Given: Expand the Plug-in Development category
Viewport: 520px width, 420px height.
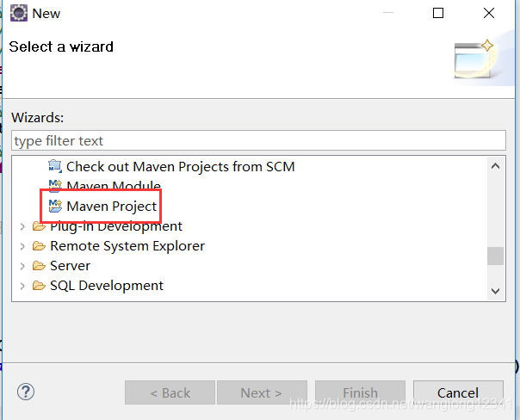Looking at the screenshot, I should pos(22,226).
